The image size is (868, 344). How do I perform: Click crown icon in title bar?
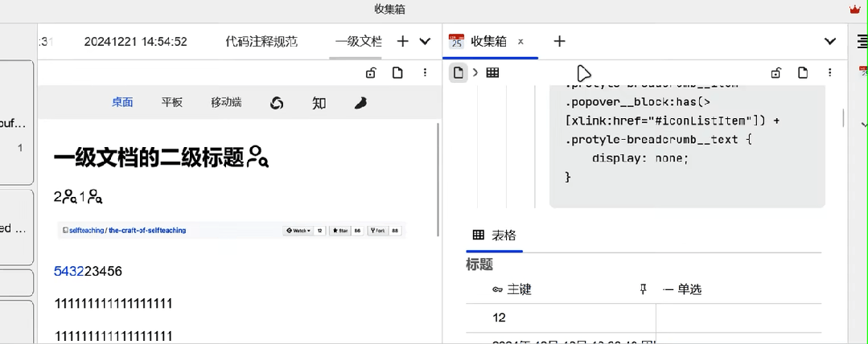854,10
